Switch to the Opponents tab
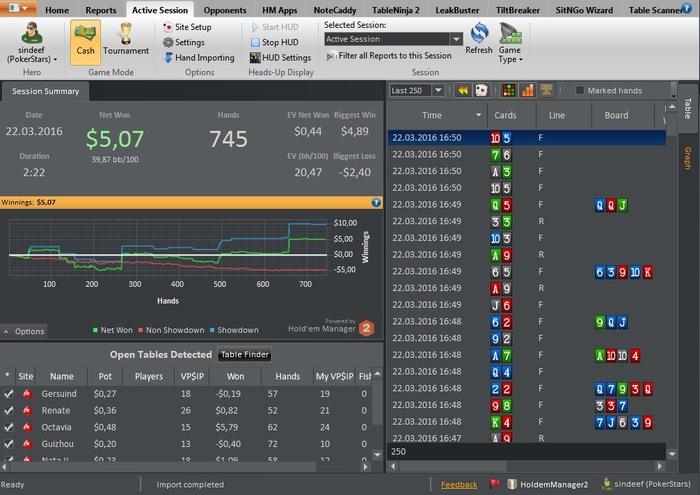 click(225, 9)
